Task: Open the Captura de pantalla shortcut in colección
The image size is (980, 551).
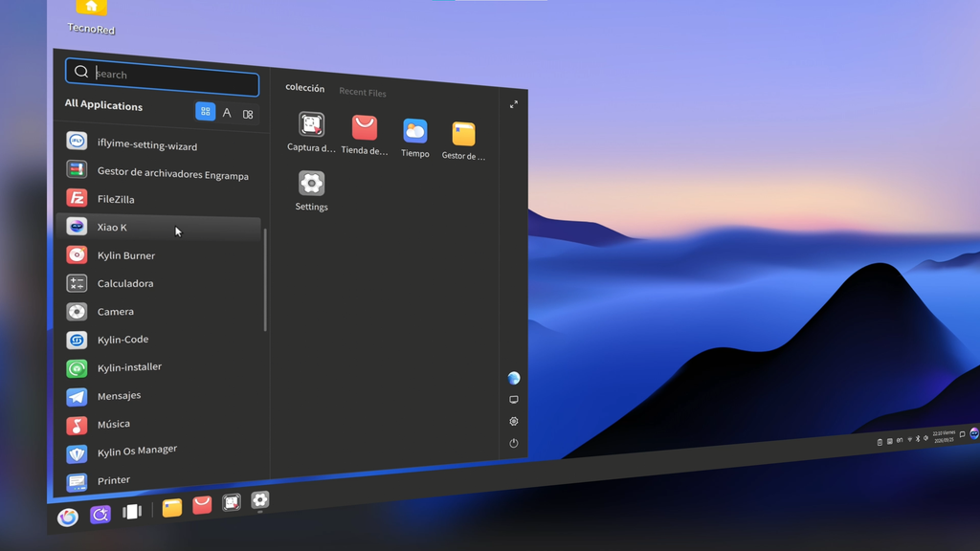Action: point(311,132)
